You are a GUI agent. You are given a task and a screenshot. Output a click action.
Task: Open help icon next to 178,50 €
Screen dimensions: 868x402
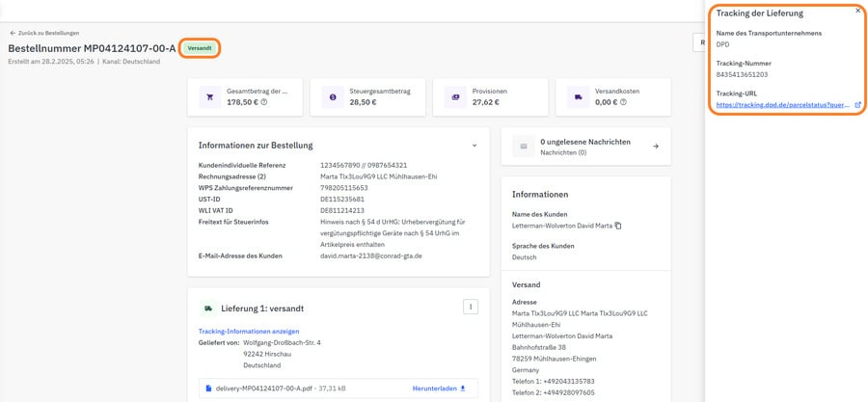click(264, 102)
